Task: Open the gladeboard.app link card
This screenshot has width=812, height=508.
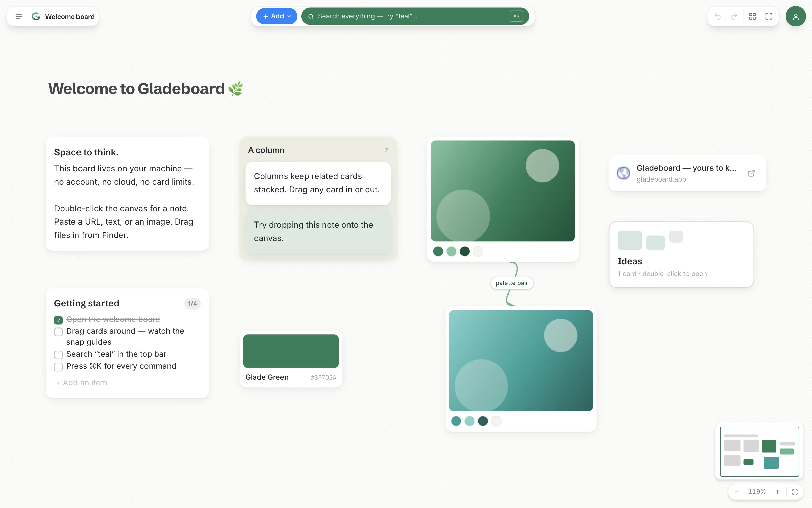Action: tap(687, 173)
